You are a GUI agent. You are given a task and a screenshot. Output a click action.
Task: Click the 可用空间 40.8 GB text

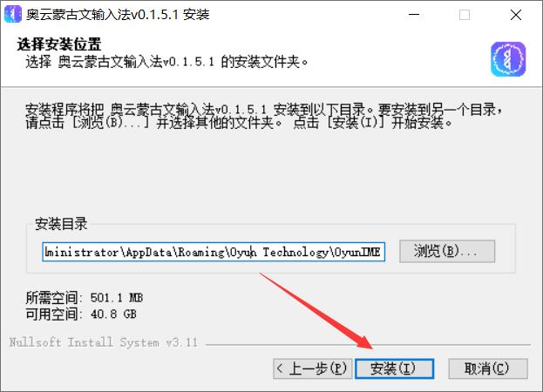coord(81,314)
